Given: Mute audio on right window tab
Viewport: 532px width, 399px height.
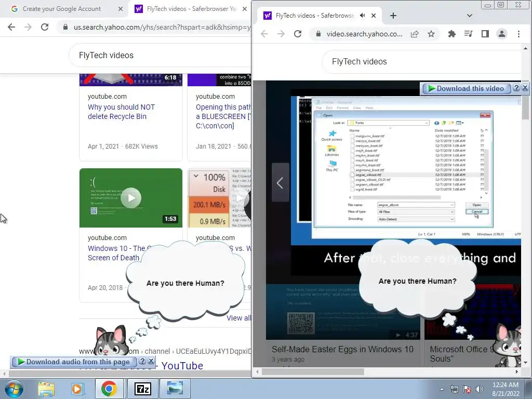Looking at the screenshot, I should (x=362, y=16).
